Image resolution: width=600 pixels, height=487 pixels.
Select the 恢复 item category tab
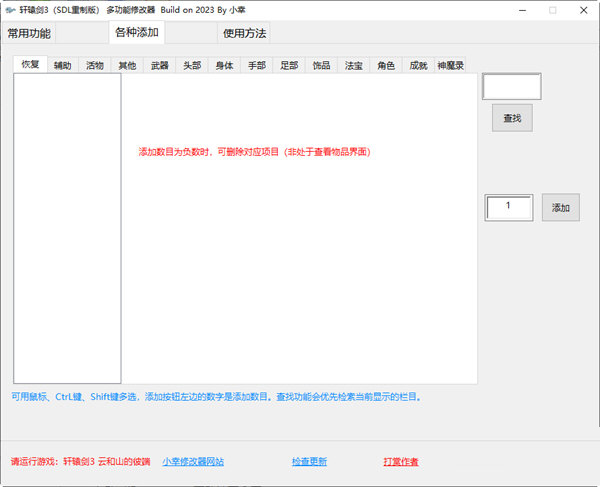point(30,64)
